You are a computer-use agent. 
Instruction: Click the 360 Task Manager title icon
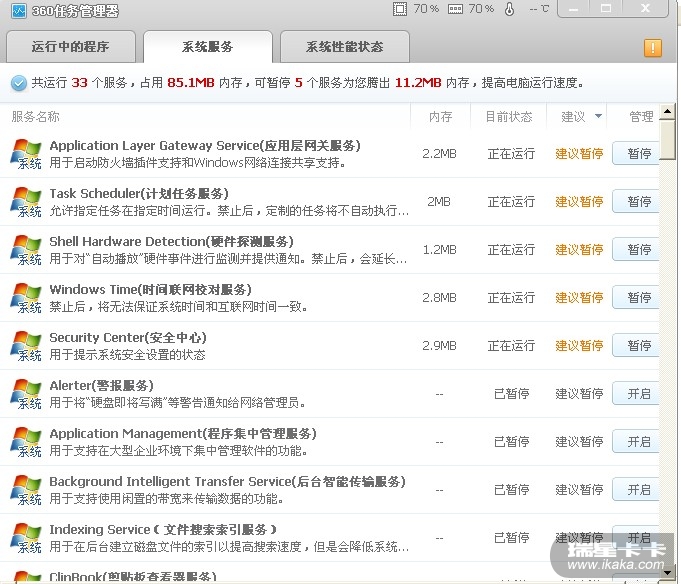pos(19,10)
